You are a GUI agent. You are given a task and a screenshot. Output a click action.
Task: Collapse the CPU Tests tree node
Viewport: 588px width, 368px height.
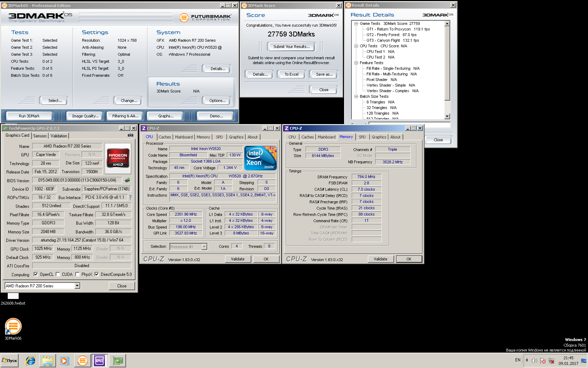(356, 46)
